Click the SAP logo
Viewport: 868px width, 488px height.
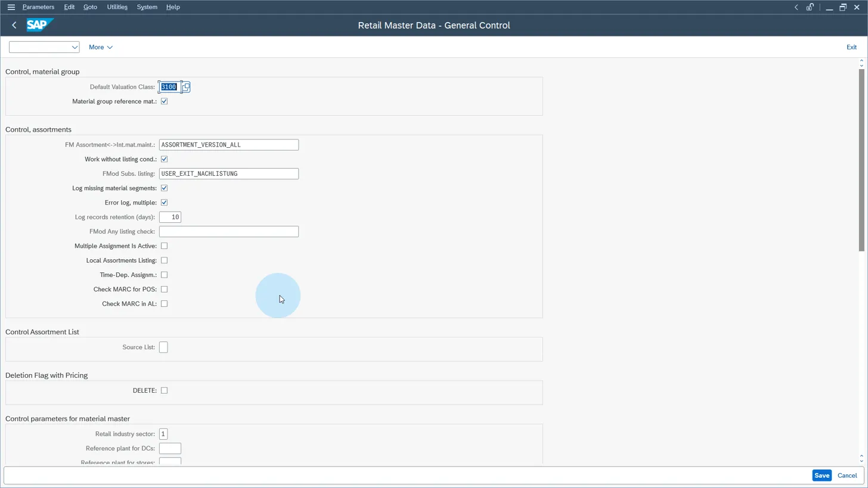(x=40, y=25)
